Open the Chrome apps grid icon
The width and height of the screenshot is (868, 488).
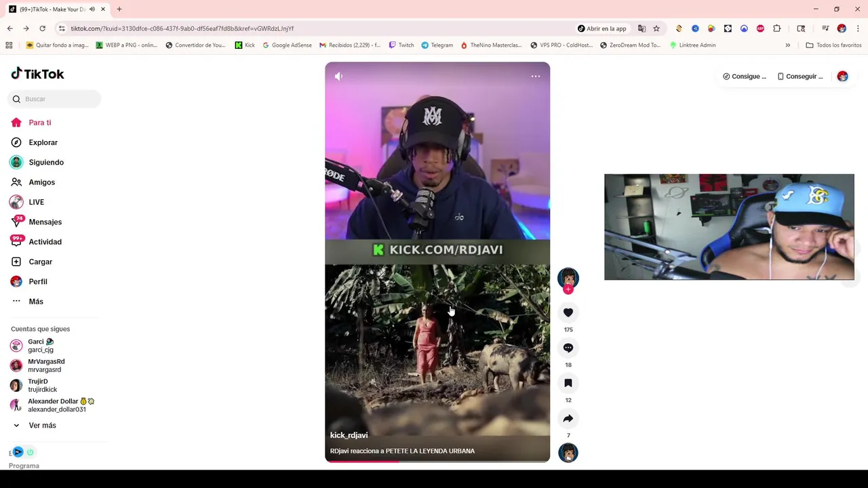[9, 45]
